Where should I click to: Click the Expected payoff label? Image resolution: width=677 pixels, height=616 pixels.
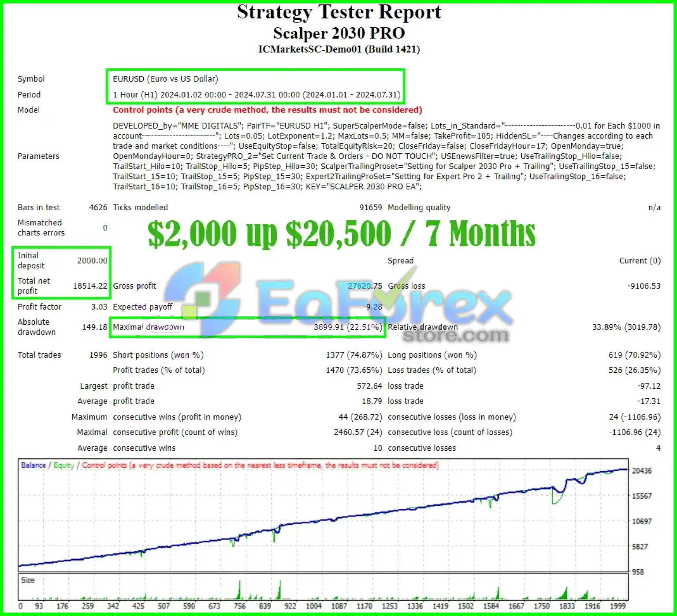143,307
